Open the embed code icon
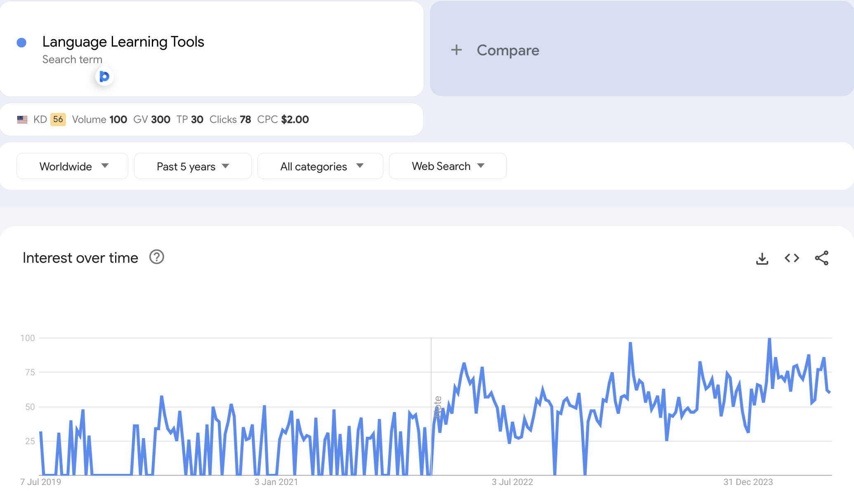Image resolution: width=854 pixels, height=504 pixels. (792, 258)
